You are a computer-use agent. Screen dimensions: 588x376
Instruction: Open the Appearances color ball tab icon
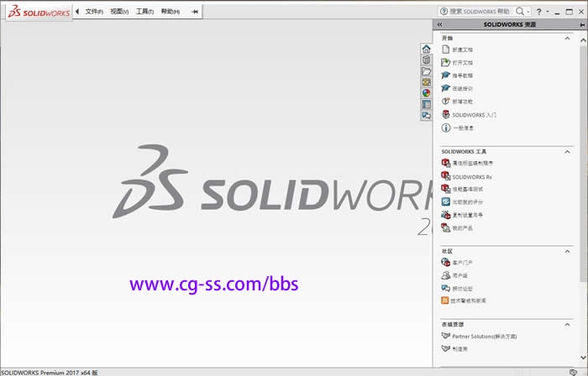(426, 93)
